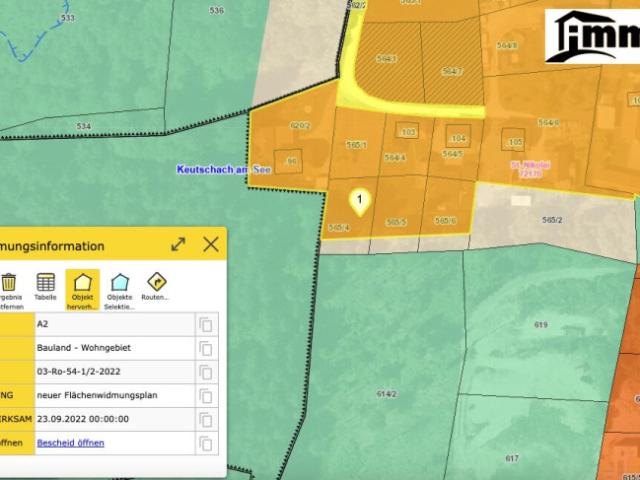Click the Keutschach am See map label
The height and width of the screenshot is (480, 640).
[224, 169]
